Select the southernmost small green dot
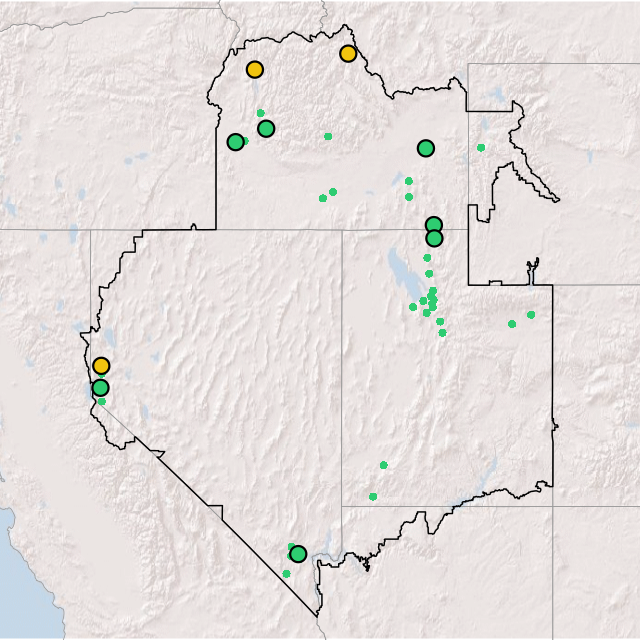 click(x=287, y=574)
